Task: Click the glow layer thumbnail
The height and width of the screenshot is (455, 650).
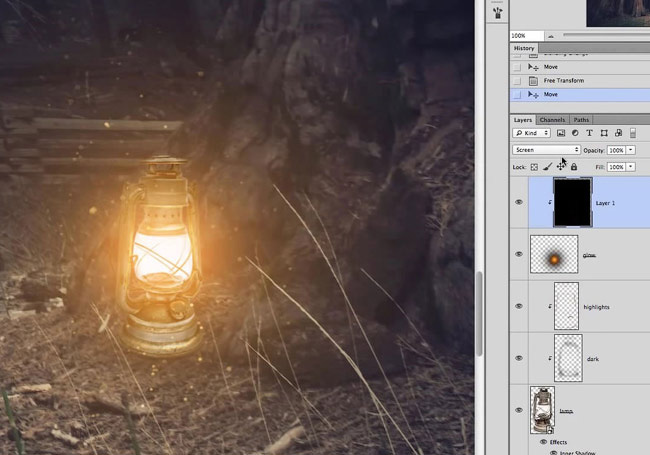Action: coord(554,254)
